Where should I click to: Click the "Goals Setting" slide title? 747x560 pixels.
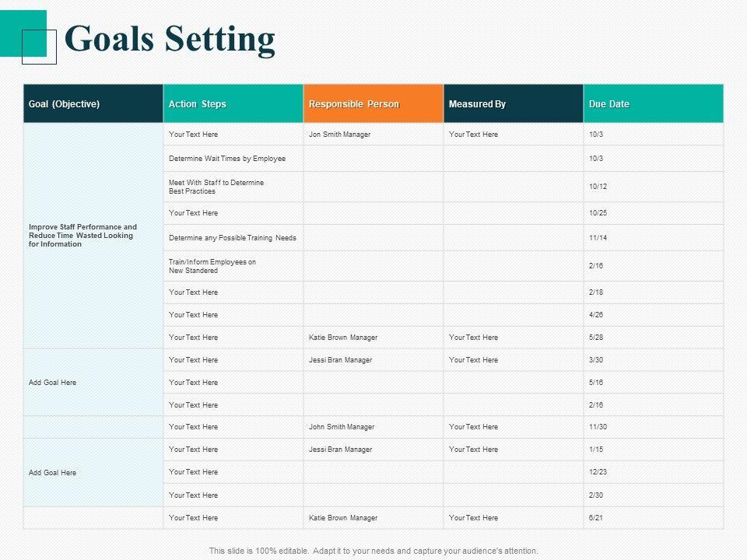[x=170, y=39]
